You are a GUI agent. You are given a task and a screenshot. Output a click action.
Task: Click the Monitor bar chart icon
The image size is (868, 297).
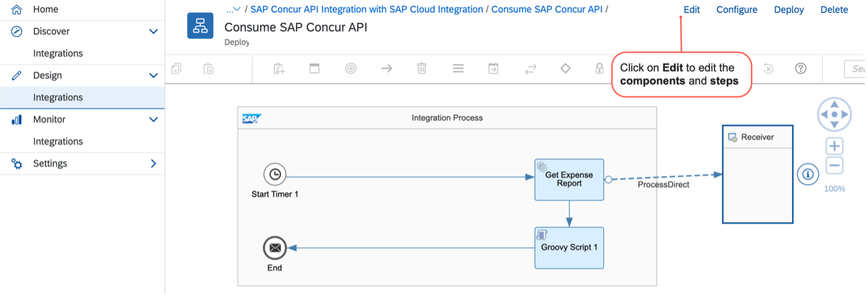tap(17, 119)
